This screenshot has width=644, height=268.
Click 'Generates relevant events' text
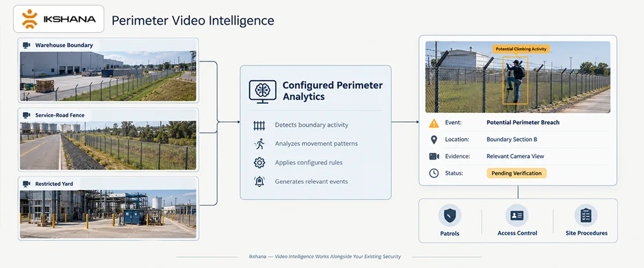pos(311,181)
